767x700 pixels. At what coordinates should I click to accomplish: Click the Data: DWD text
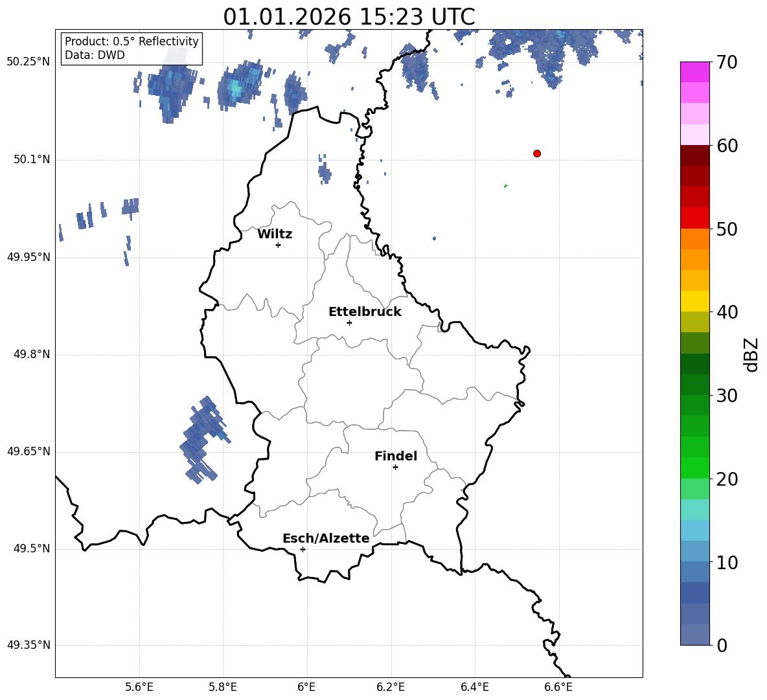click(x=95, y=55)
